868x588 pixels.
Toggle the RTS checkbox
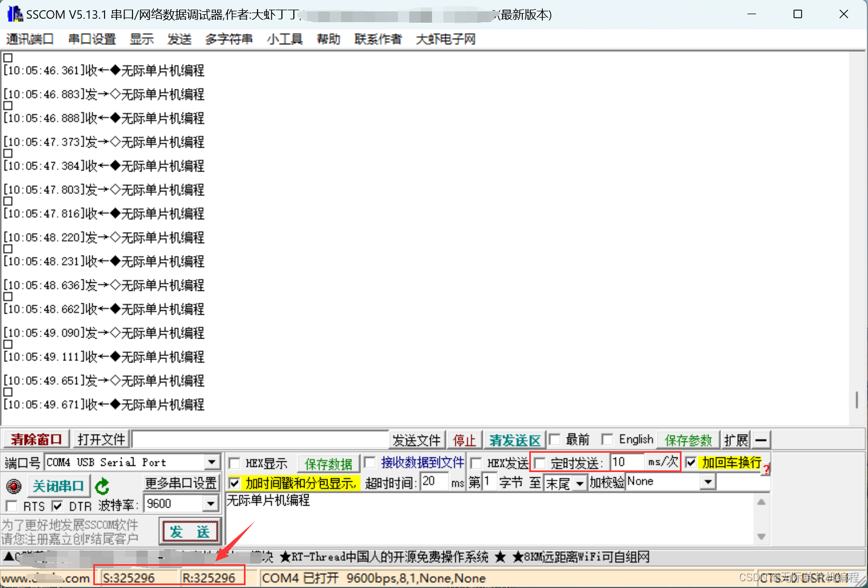[x=11, y=506]
